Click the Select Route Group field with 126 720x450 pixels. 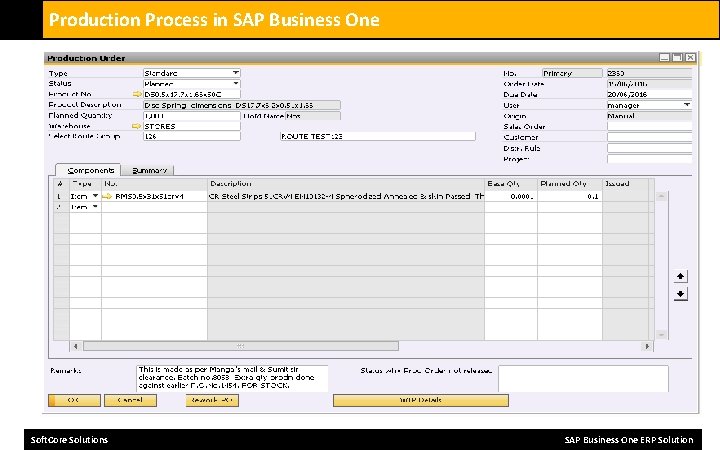[x=191, y=136]
